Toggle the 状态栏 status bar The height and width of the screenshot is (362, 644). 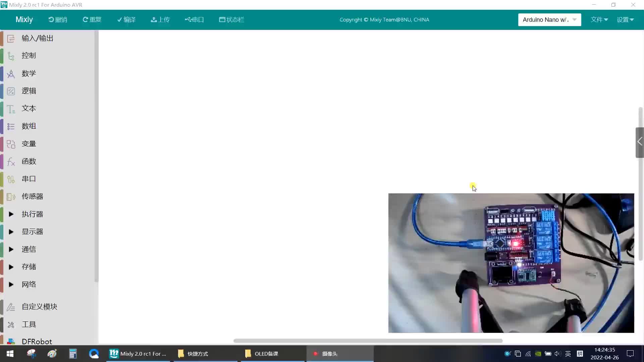pos(232,20)
